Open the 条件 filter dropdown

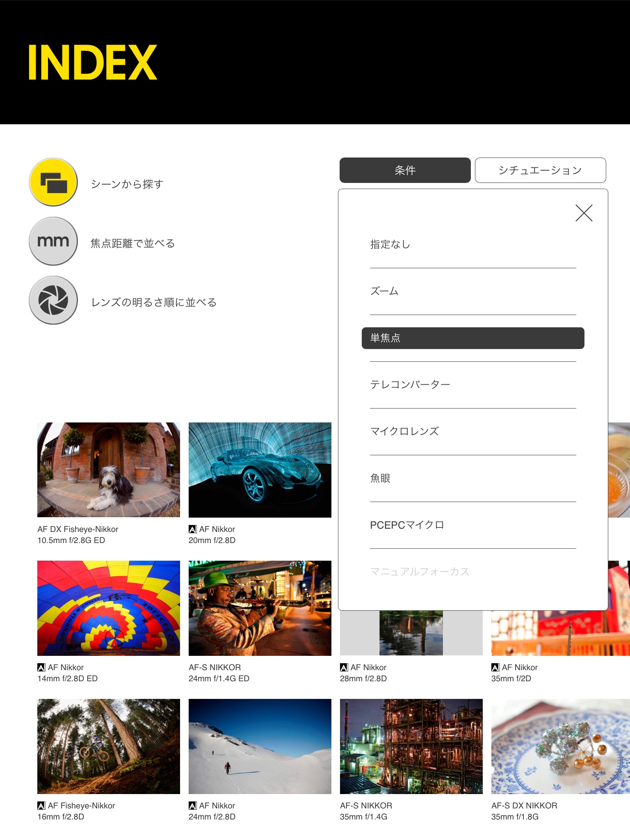[x=405, y=170]
